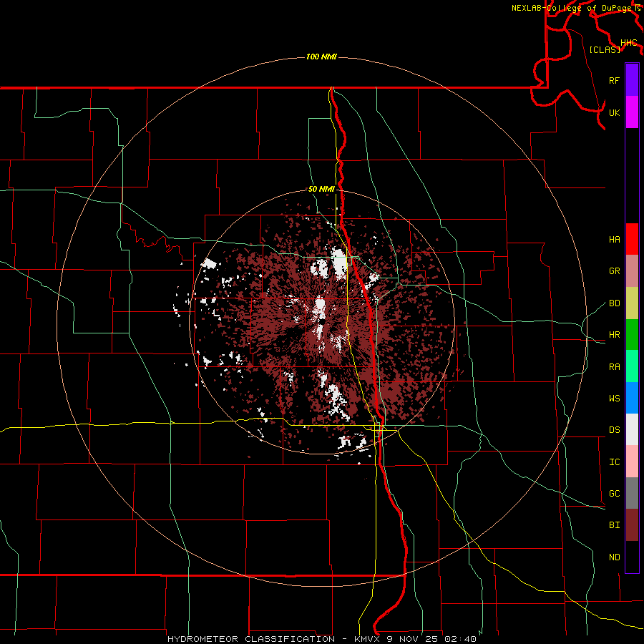Click the ND black legend swatch
The height and width of the screenshot is (644, 644).
[x=632, y=557]
